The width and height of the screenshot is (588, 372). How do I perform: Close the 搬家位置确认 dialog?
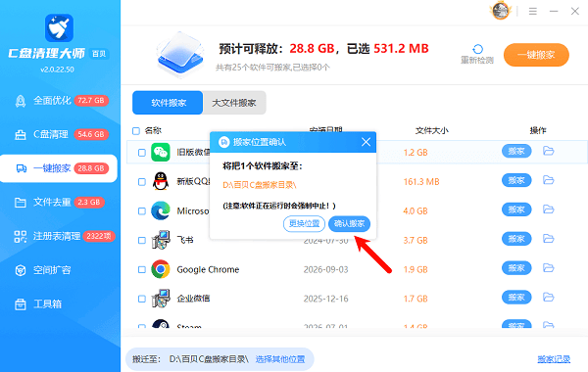point(366,142)
